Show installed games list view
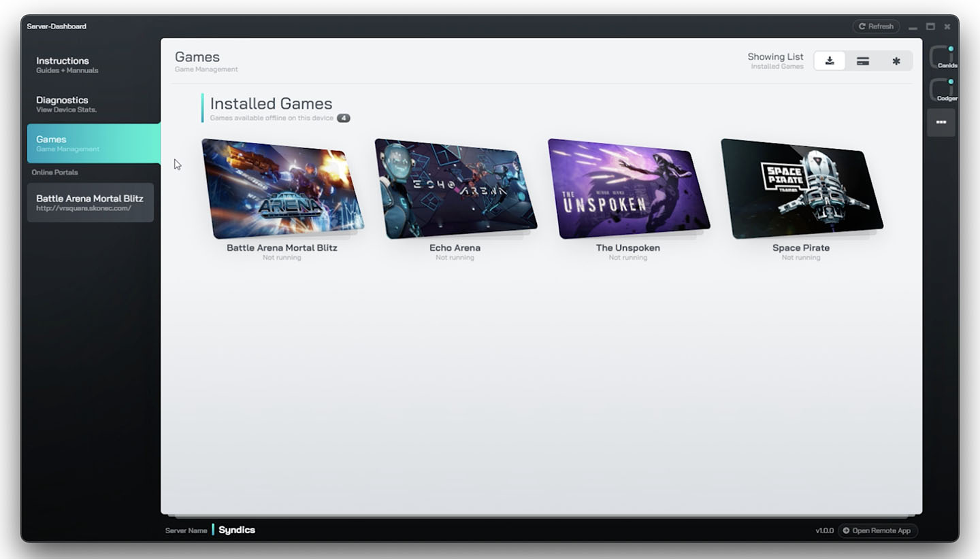This screenshot has height=559, width=980. [x=830, y=61]
